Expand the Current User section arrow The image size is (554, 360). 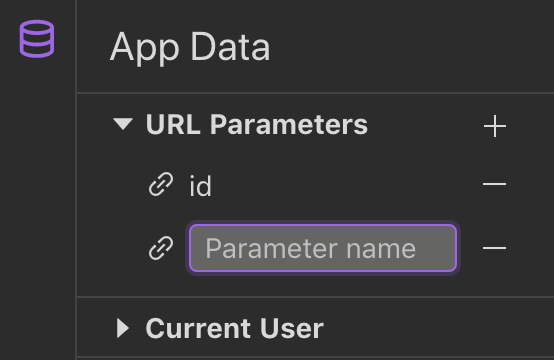(x=123, y=328)
